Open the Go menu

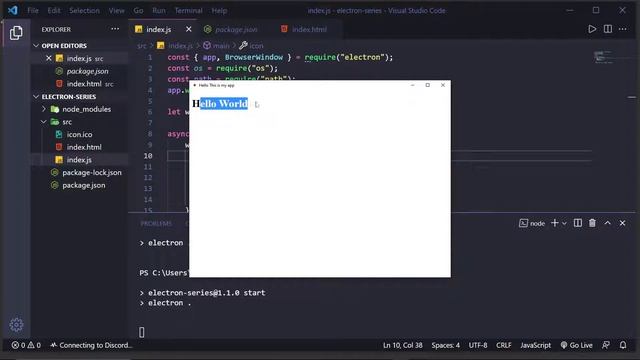[x=138, y=11]
